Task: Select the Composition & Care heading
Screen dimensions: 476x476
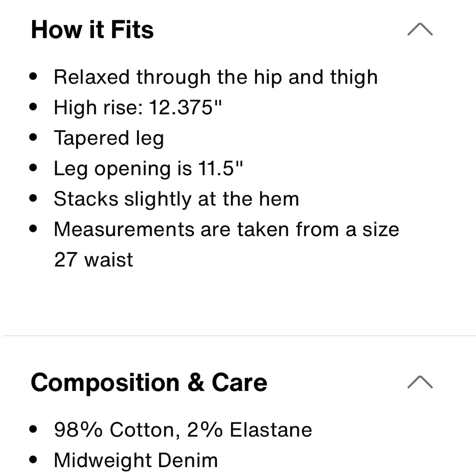Action: pyautogui.click(x=149, y=383)
